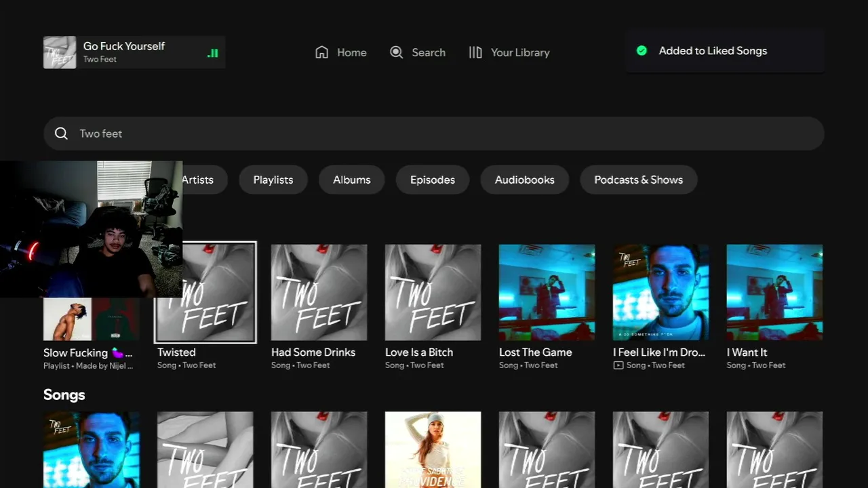Click the green checkmark in Liked Songs toast
The width and height of the screenshot is (868, 488).
pyautogui.click(x=642, y=51)
